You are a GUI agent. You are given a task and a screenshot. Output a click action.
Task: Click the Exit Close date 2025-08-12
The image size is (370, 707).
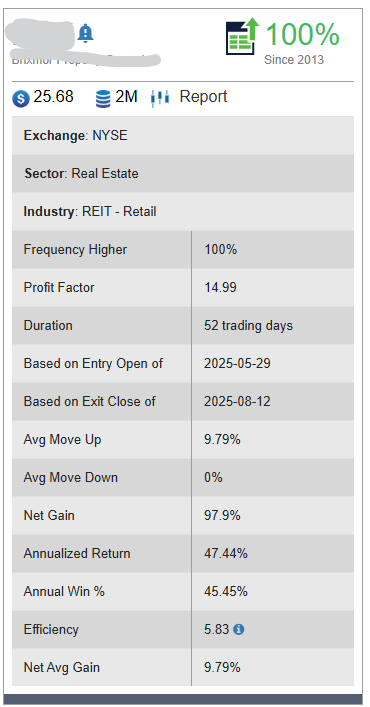[x=237, y=401]
